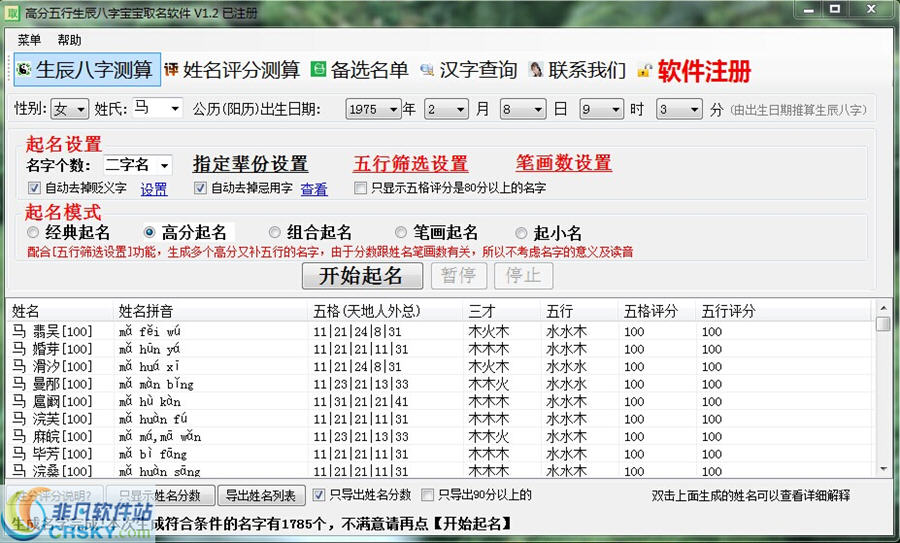Viewport: 900px width, 543px height.
Task: Toggle the 只导出姓名分数 checkbox
Action: 319,494
